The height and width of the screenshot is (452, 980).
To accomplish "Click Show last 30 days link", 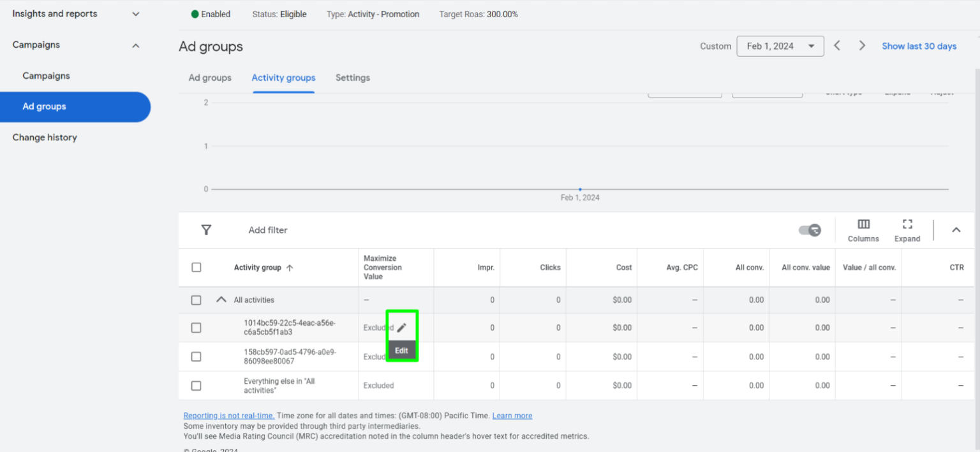I will (x=919, y=46).
